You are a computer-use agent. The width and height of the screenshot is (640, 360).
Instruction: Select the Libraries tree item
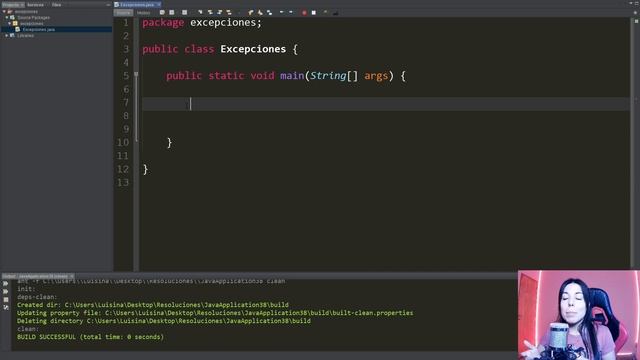[25, 36]
